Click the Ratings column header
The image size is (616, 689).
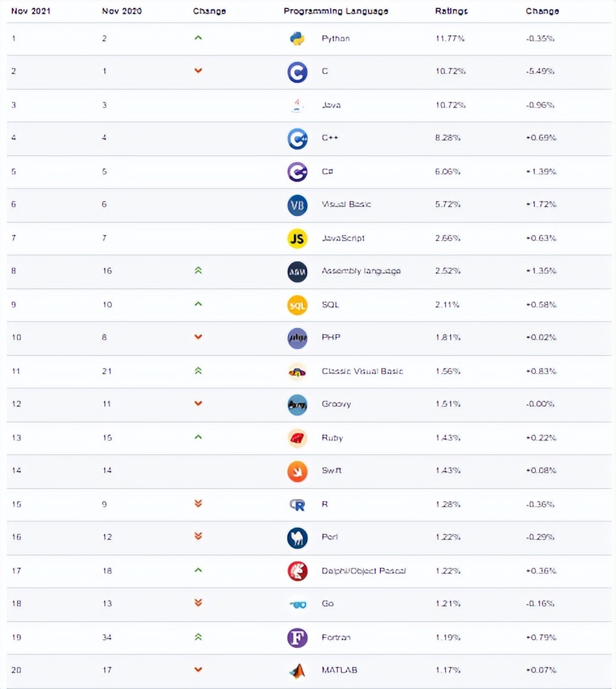click(451, 11)
